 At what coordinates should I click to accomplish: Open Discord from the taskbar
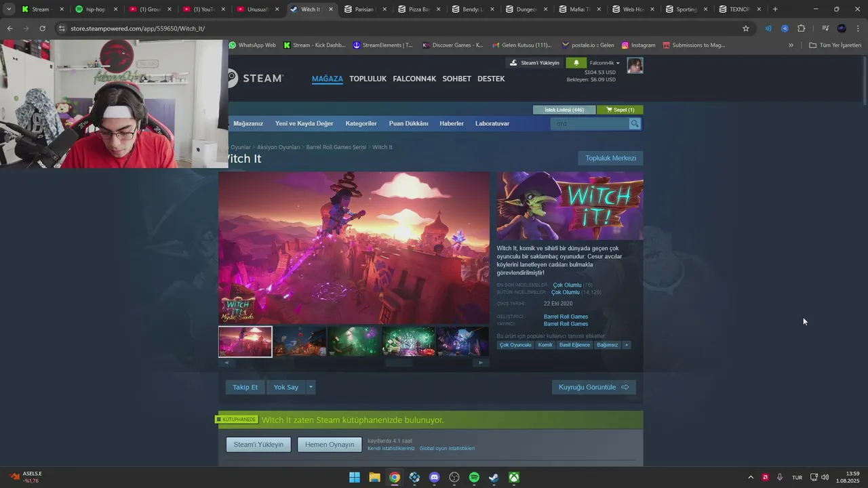coord(435,477)
